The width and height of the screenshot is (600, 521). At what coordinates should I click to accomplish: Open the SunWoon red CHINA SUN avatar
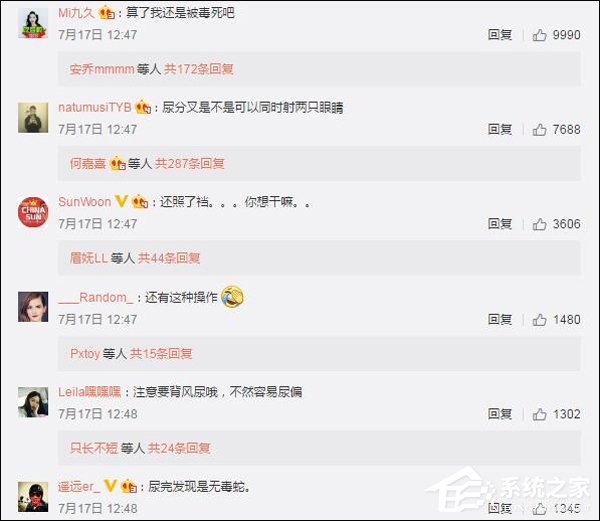33,212
